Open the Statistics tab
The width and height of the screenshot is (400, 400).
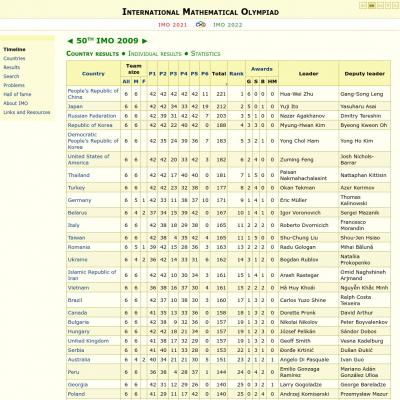[205, 54]
